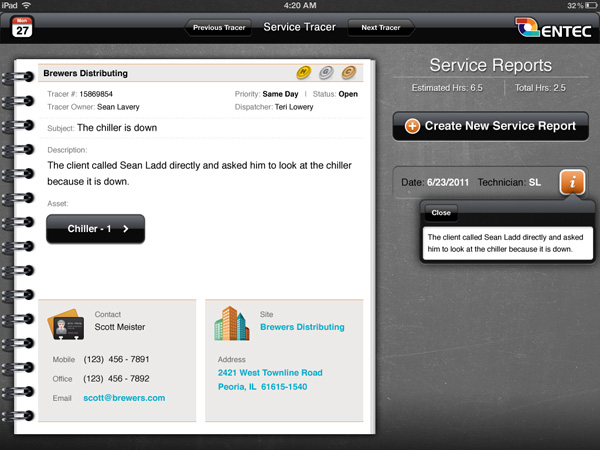Tap Estimated Hrs: 6.5
Image resolution: width=600 pixels, height=450 pixels.
[447, 88]
